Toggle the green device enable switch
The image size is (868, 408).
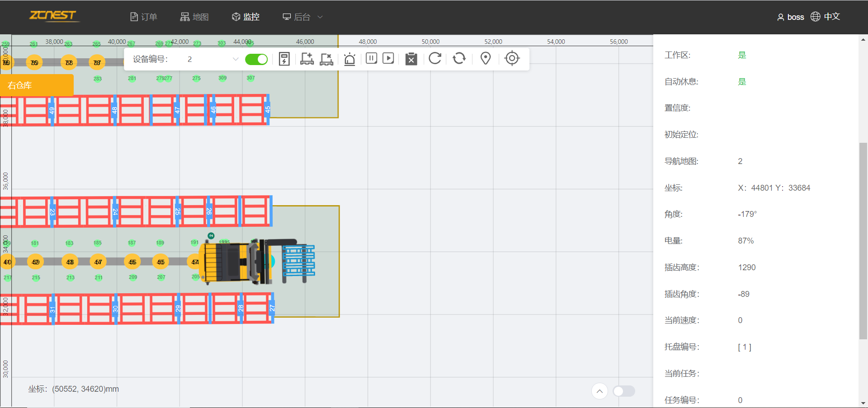tap(256, 59)
